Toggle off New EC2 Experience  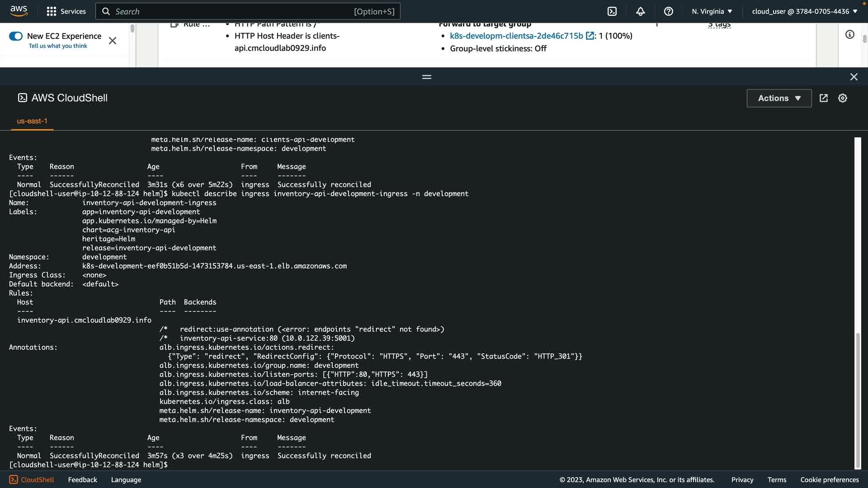pyautogui.click(x=16, y=36)
